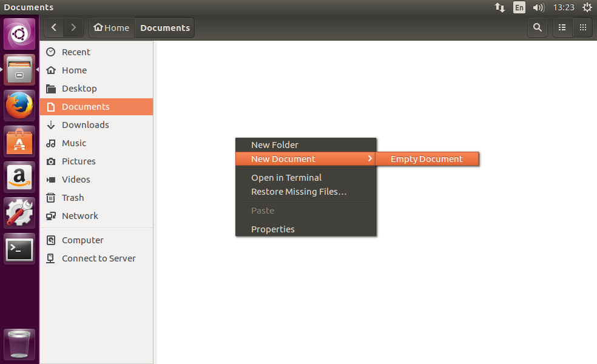Select Empty Document from the submenu
The width and height of the screenshot is (597, 364).
click(x=427, y=159)
